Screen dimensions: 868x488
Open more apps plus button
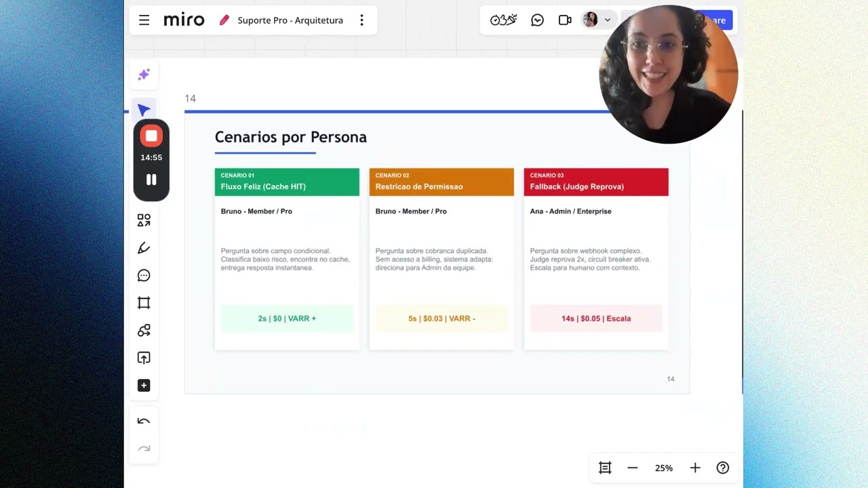pyautogui.click(x=144, y=386)
